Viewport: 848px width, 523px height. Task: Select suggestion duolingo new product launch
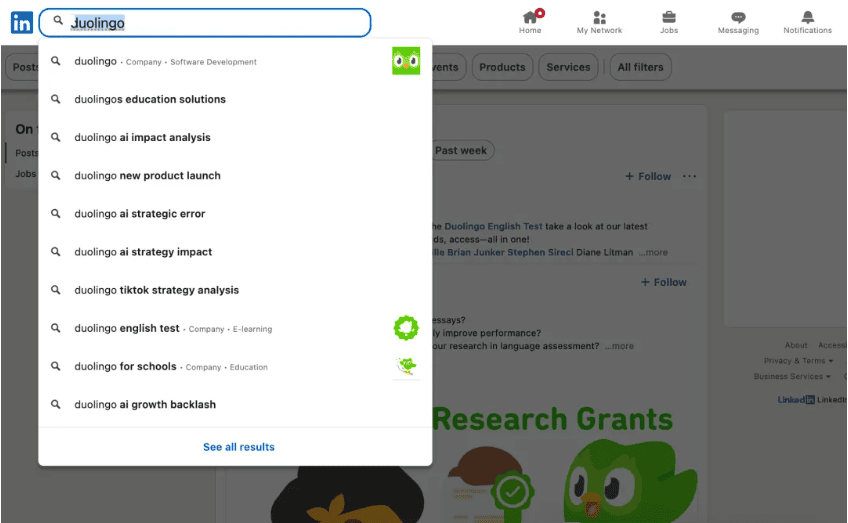147,176
